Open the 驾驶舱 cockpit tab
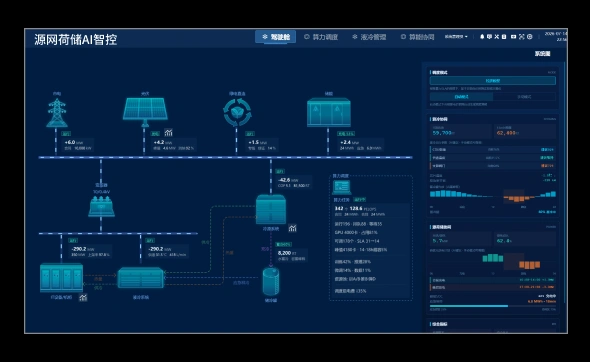The height and width of the screenshot is (362, 590). pos(275,37)
